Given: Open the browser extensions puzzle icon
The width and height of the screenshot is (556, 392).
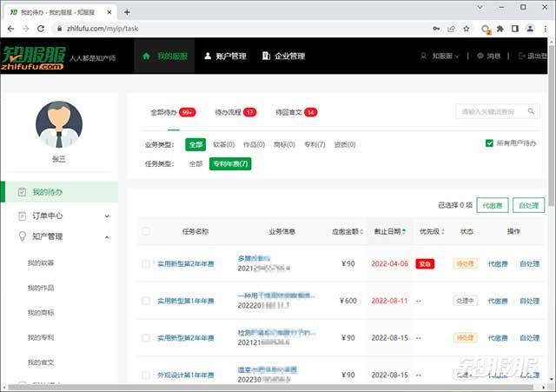Looking at the screenshot, I should [x=500, y=29].
